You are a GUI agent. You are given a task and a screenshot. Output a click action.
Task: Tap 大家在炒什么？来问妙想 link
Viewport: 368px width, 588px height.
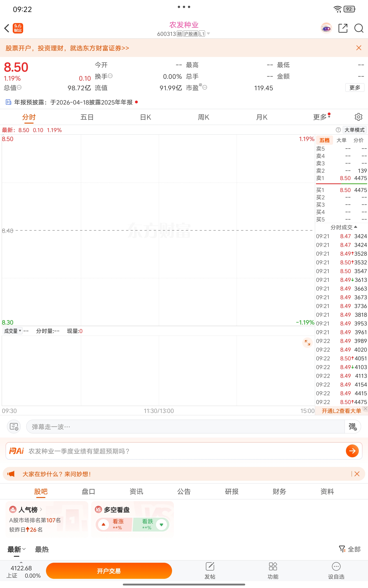[x=57, y=474]
